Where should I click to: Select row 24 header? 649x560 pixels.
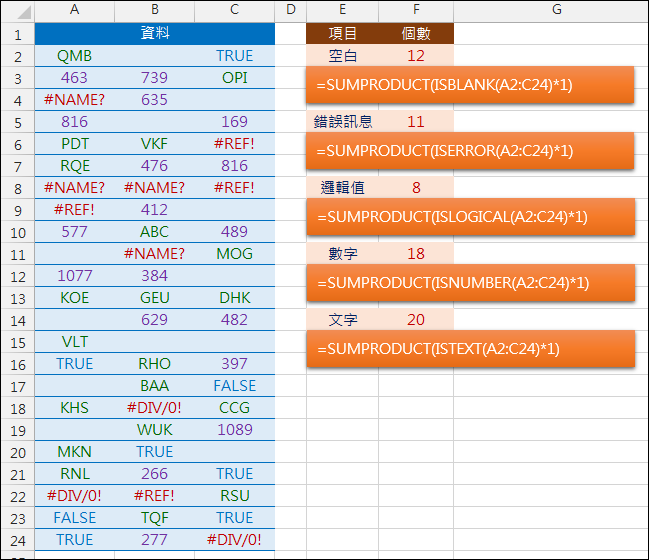click(18, 540)
